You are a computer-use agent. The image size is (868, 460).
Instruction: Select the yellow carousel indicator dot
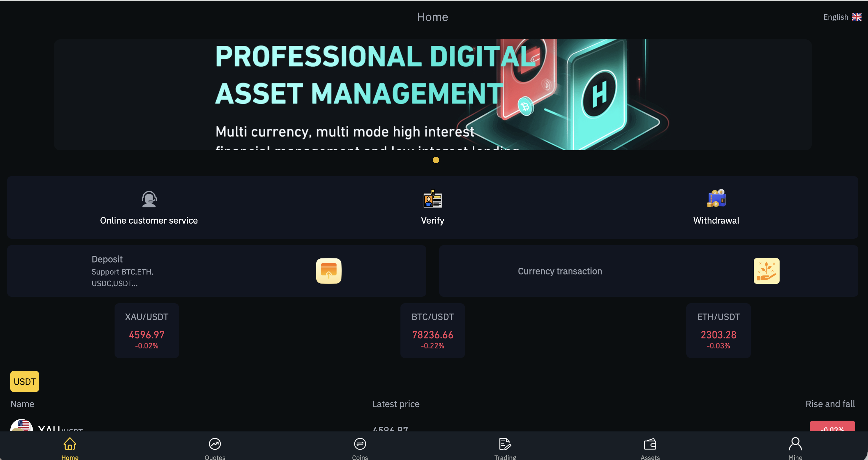pos(436,160)
